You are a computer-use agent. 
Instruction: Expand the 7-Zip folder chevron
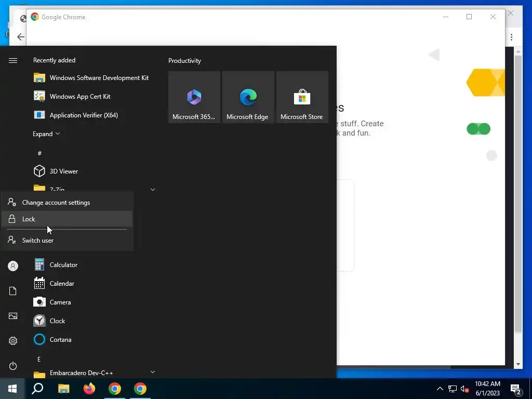(x=153, y=189)
